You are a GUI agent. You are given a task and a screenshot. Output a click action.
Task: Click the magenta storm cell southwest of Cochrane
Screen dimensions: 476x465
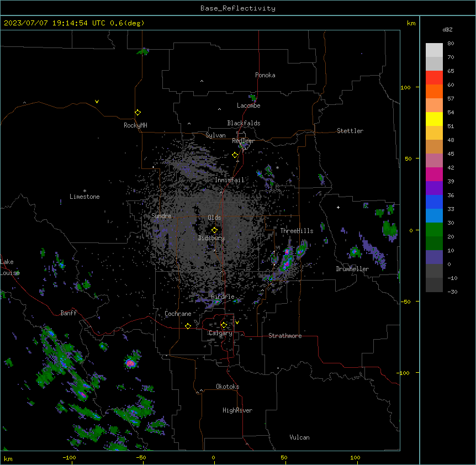(x=130, y=362)
